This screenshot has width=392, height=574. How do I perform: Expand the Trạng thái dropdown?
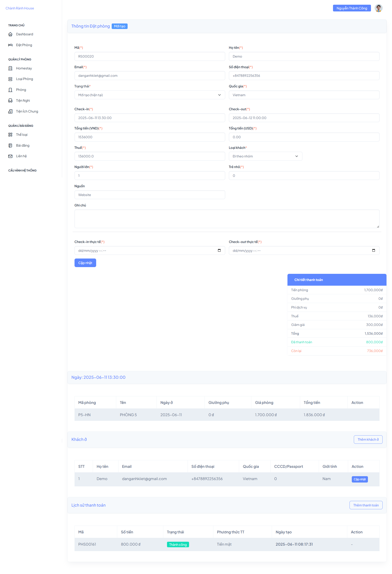[150, 95]
